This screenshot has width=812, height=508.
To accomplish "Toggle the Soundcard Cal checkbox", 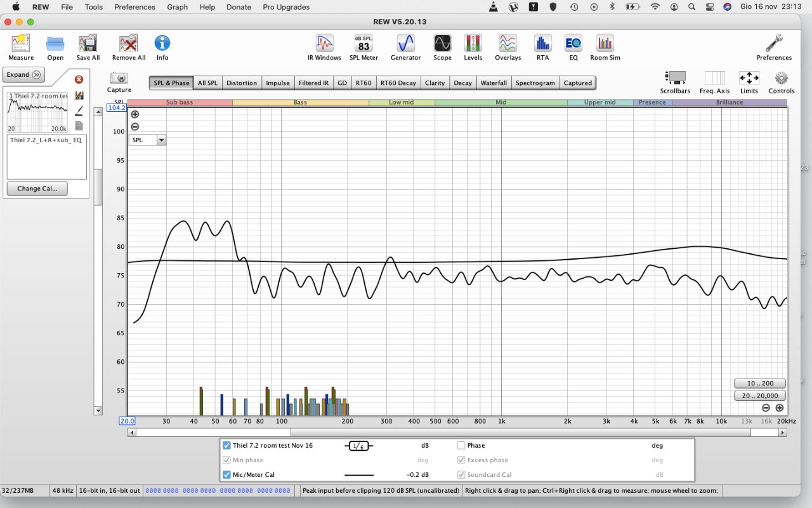I will 461,474.
